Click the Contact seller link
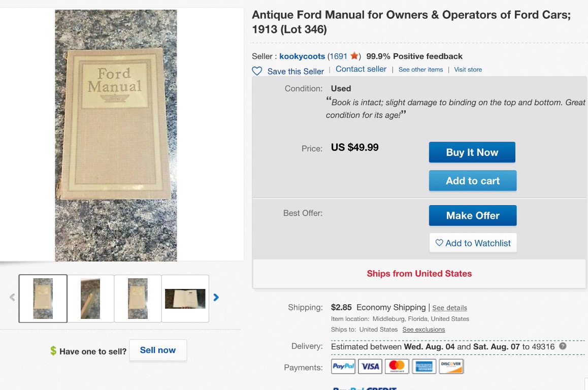This screenshot has height=390, width=588. pos(361,69)
